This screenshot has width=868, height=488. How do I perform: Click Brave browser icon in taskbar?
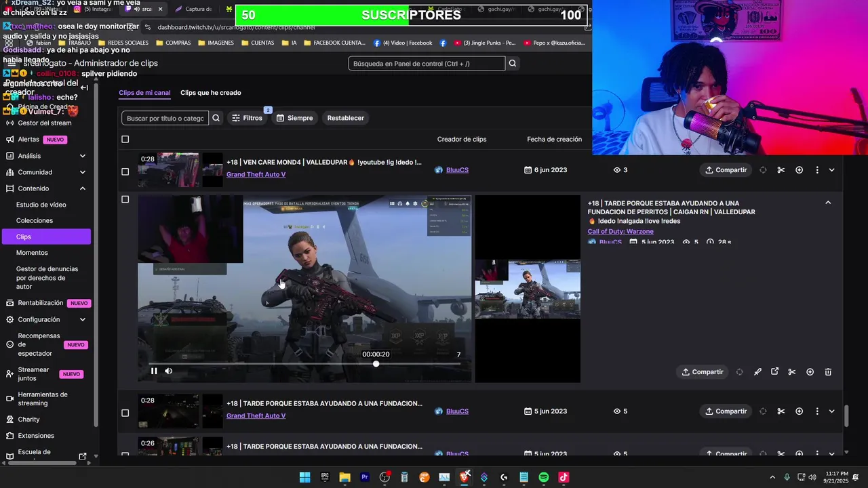tap(464, 477)
